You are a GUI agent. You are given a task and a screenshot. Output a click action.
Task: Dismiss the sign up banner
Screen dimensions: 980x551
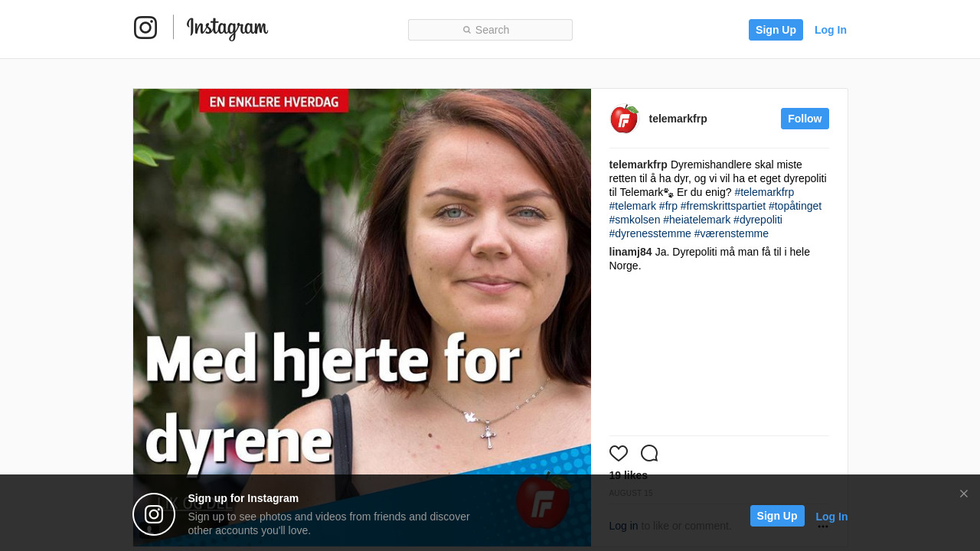pyautogui.click(x=964, y=494)
